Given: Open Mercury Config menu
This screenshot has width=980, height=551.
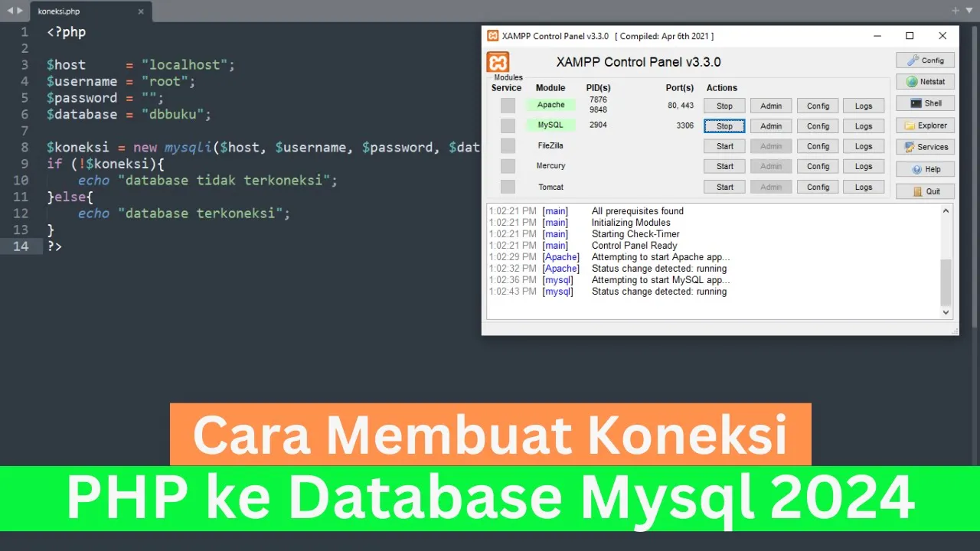Looking at the screenshot, I should [818, 166].
